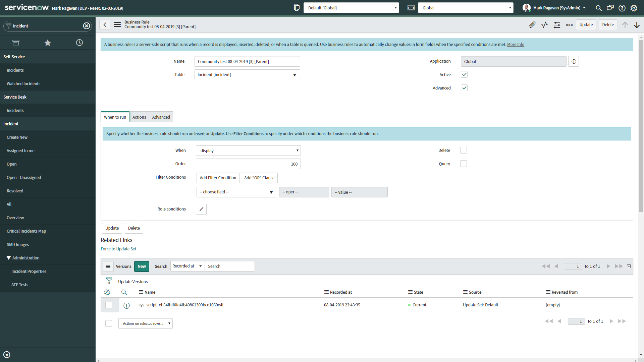Open attachments paperclip icon
Image resolution: width=644 pixels, height=362 pixels.
tap(532, 25)
